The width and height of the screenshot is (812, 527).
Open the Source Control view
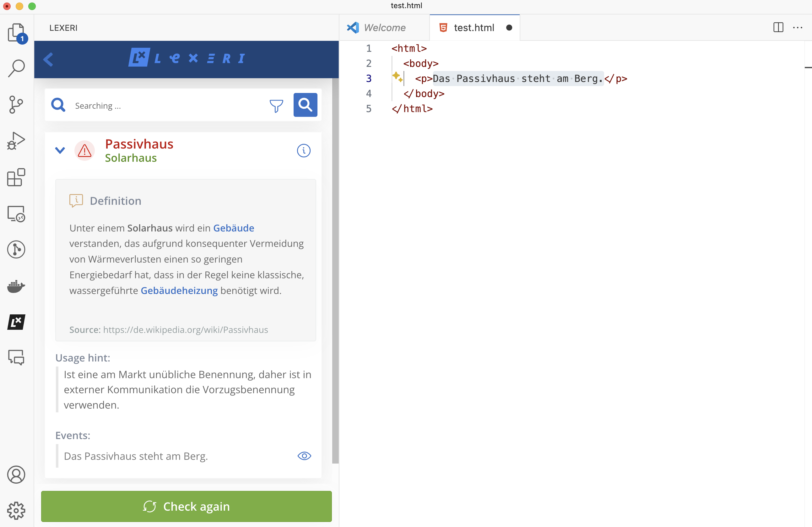click(x=16, y=105)
